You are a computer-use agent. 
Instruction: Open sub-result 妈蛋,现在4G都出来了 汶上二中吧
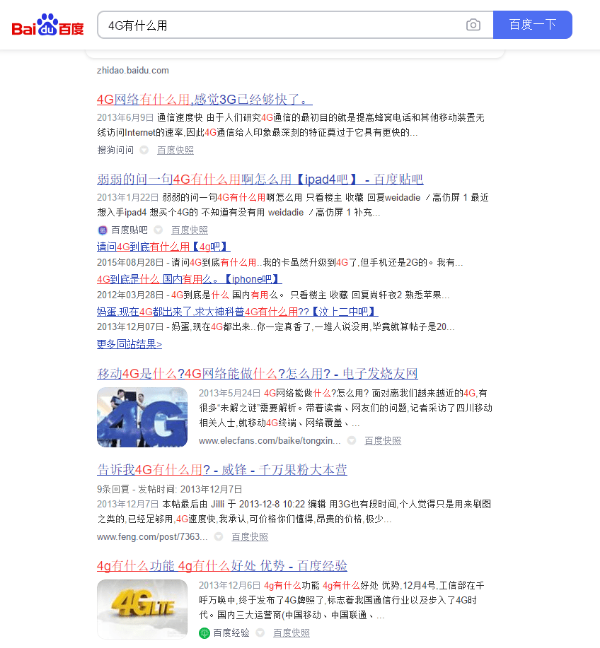[237, 312]
